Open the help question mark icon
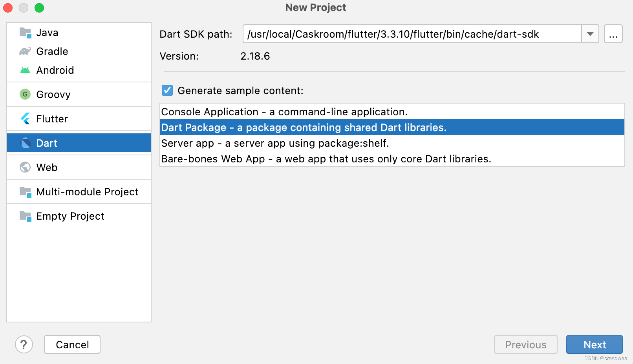Viewport: 633px width, 364px height. tap(24, 344)
